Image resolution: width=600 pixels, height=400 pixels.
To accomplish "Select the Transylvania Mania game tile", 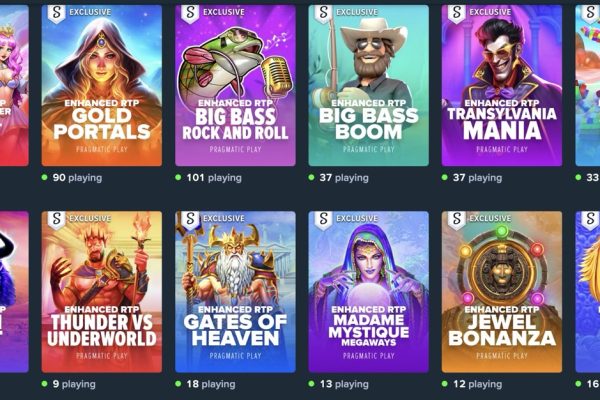I will coord(502,85).
